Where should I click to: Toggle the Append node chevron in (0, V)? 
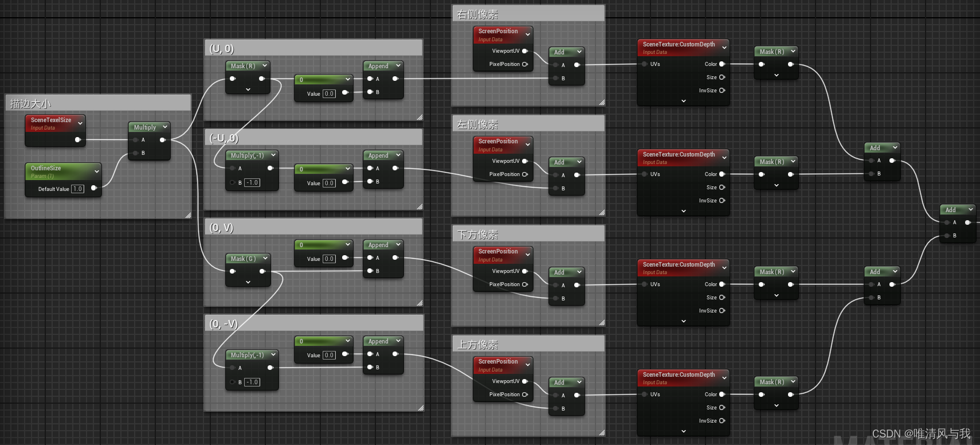point(398,244)
